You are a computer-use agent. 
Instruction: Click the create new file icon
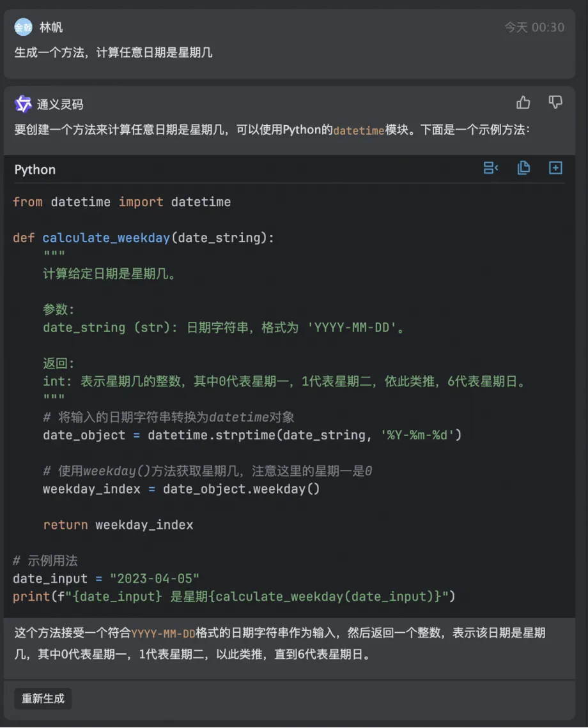(x=555, y=168)
